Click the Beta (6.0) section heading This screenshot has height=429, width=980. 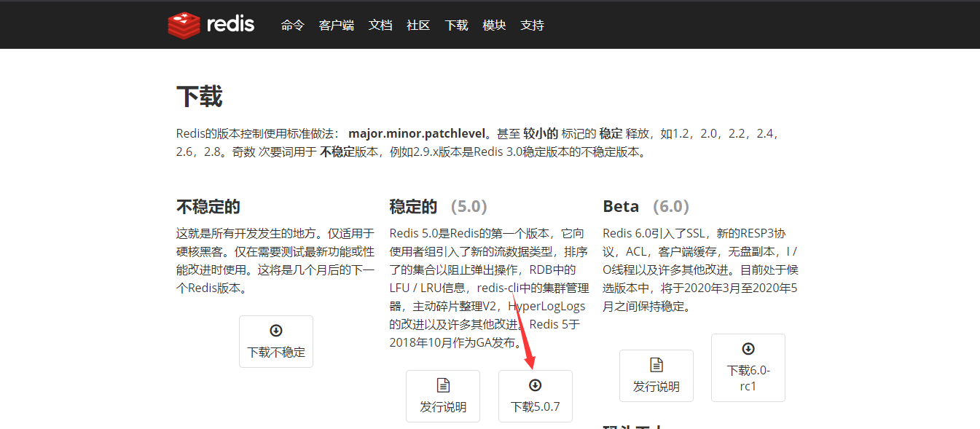coord(646,207)
